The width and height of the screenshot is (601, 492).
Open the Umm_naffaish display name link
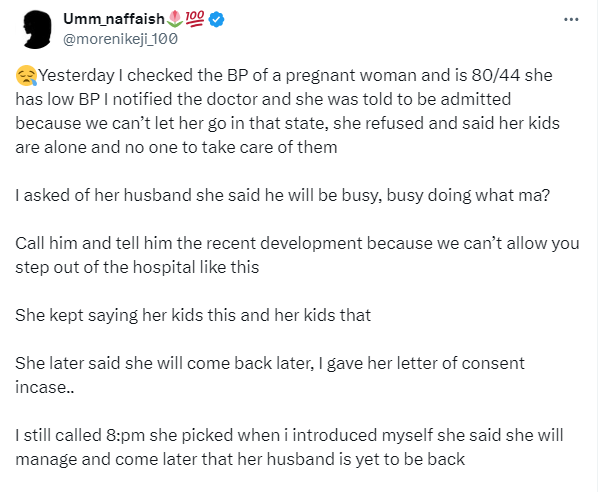pos(114,19)
